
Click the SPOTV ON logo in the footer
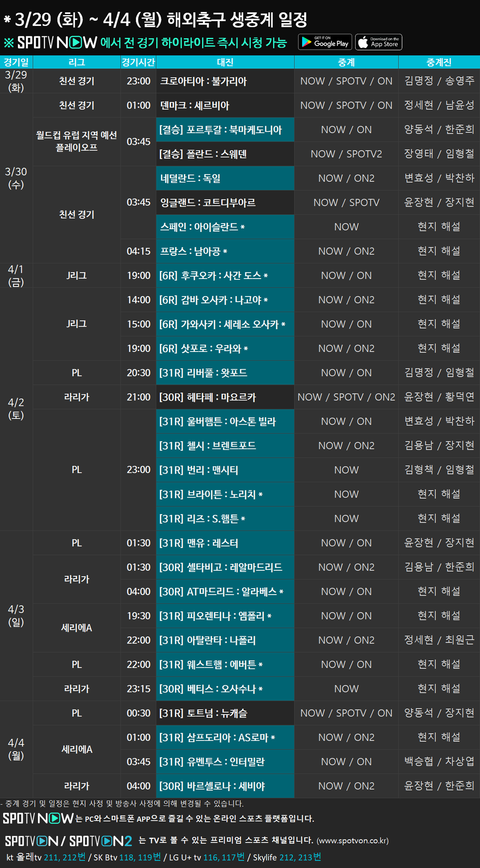pos(31,841)
